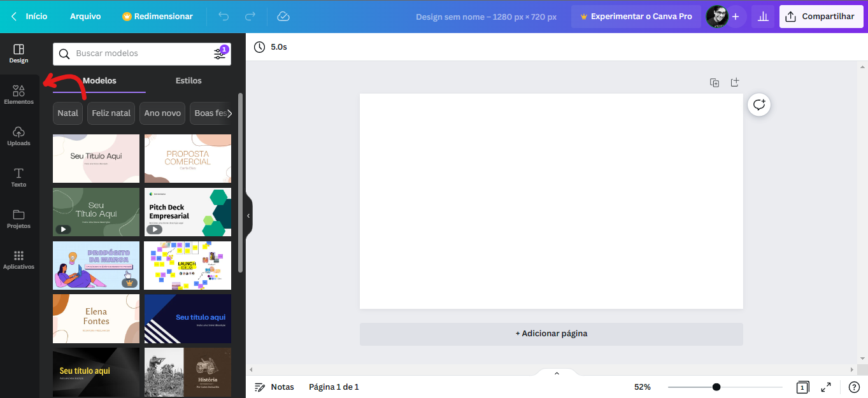
Task: Click the Buscar modelos search field
Action: pos(142,54)
